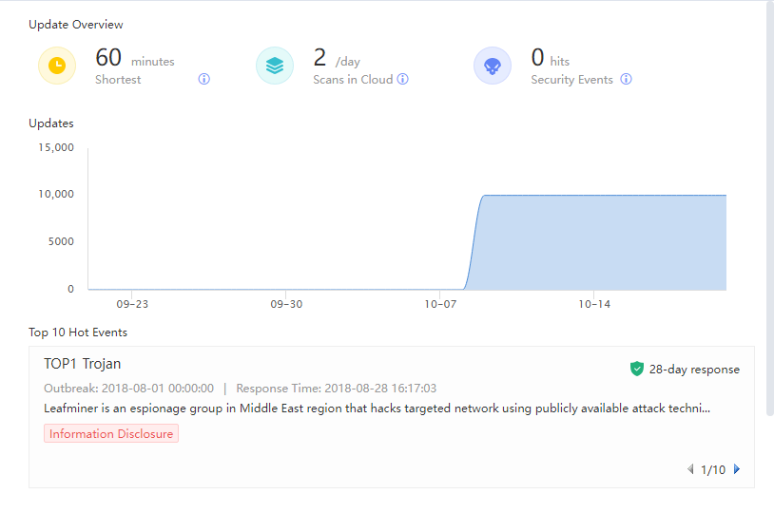This screenshot has height=532, width=774.
Task: Click the Leafminer event description text
Action: [377, 408]
